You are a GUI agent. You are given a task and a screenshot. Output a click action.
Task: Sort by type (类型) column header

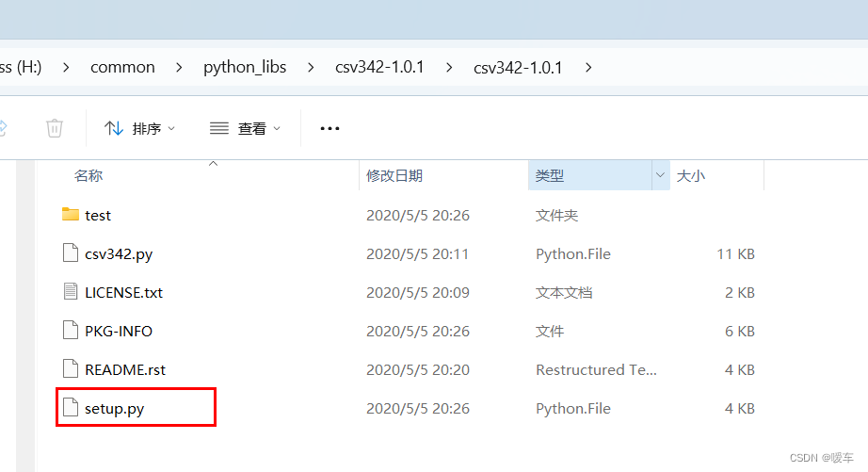point(550,175)
